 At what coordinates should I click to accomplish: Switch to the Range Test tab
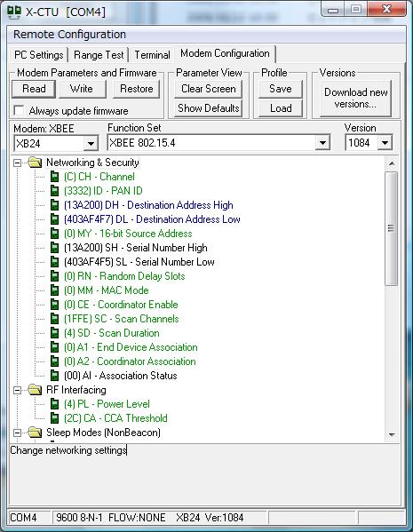tap(99, 55)
